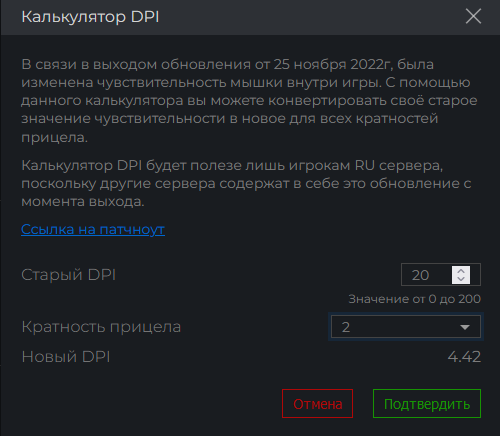This screenshot has height=436, width=500.
Task: Click the green Подтвердить button
Action: [x=427, y=404]
